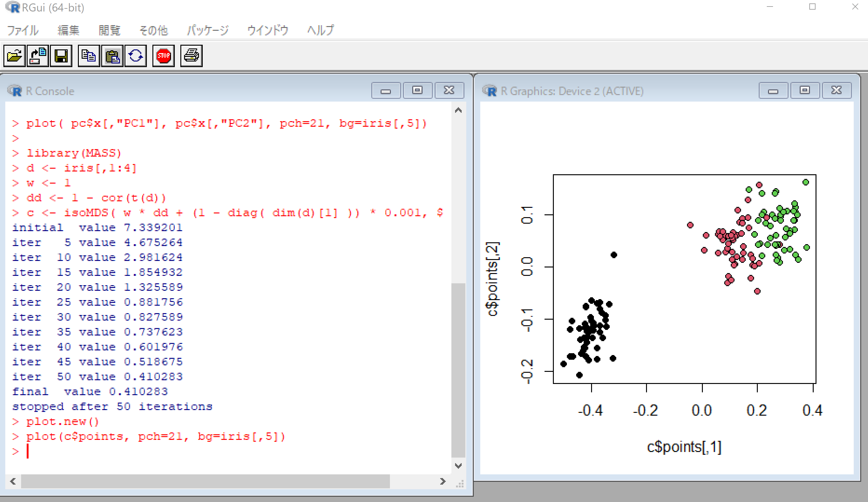The image size is (868, 502).
Task: Click the 'iter 50 value 0.410283' line
Action: 97,376
